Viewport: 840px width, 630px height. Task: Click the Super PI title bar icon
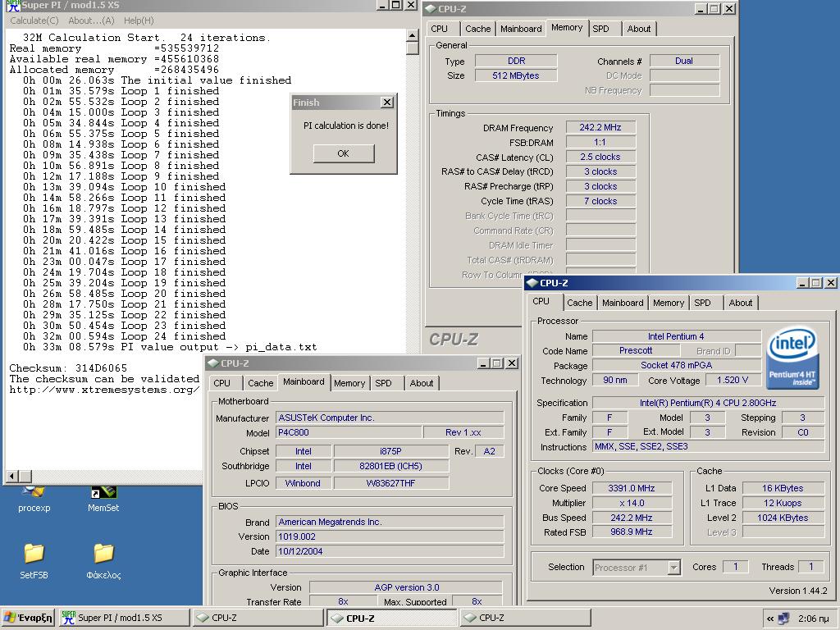(12, 6)
